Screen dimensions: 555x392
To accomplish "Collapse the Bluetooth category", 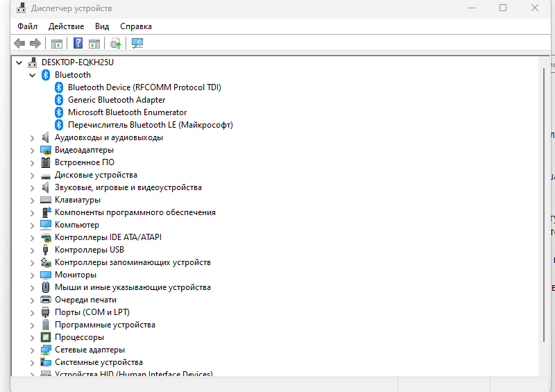I will (x=32, y=76).
